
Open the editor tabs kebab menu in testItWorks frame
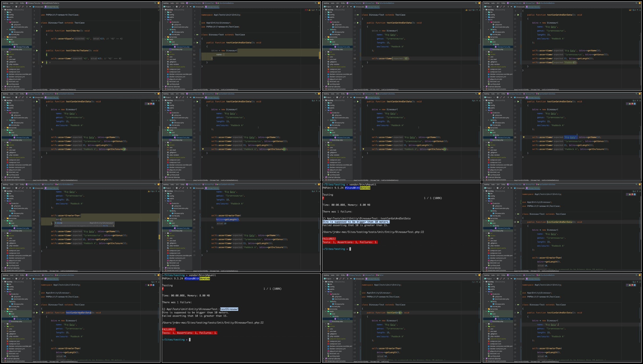coord(159,7)
